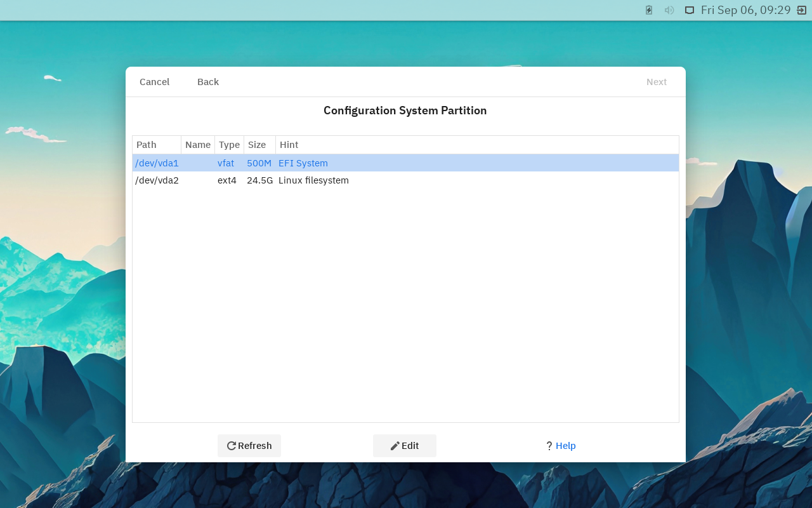Click the date and time in the top bar

point(747,10)
